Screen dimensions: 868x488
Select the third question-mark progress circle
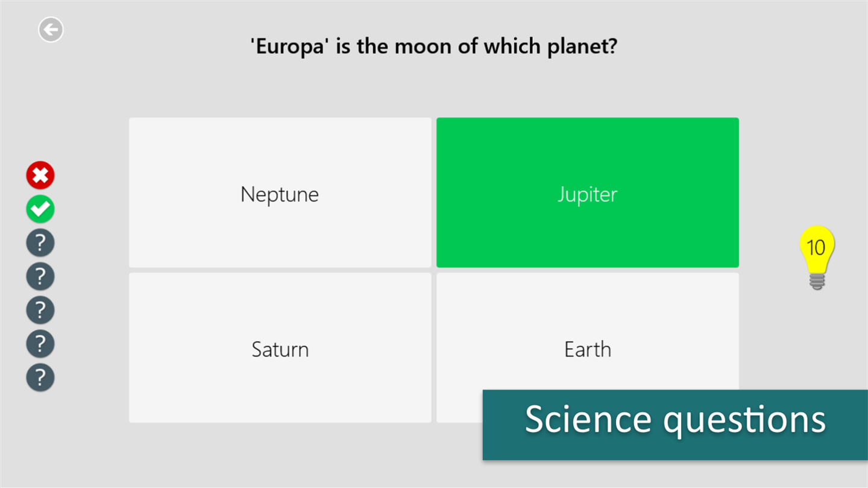[40, 310]
